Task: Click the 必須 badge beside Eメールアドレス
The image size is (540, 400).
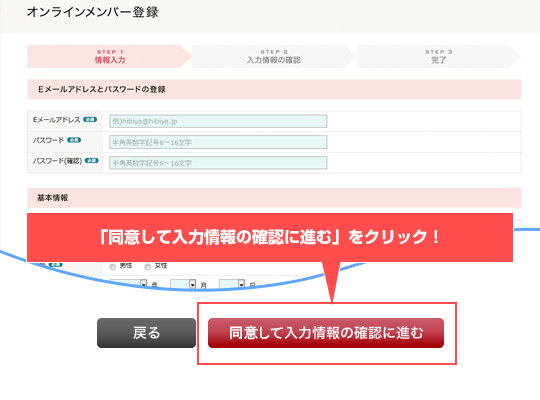Action: tap(90, 120)
